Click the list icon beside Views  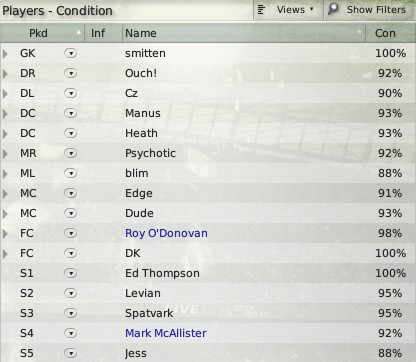coord(262,10)
